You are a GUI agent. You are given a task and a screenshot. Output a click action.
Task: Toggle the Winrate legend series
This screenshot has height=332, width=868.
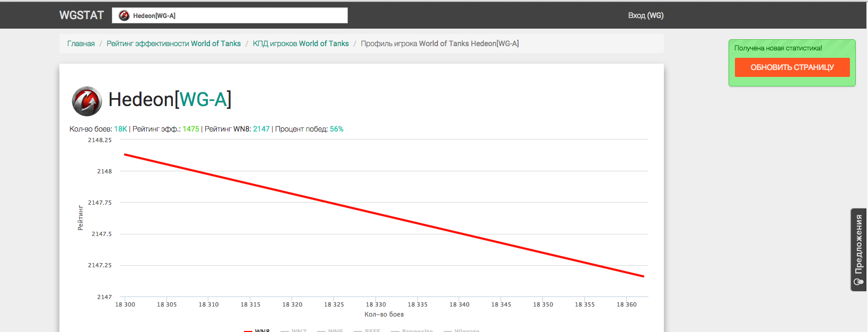462,330
